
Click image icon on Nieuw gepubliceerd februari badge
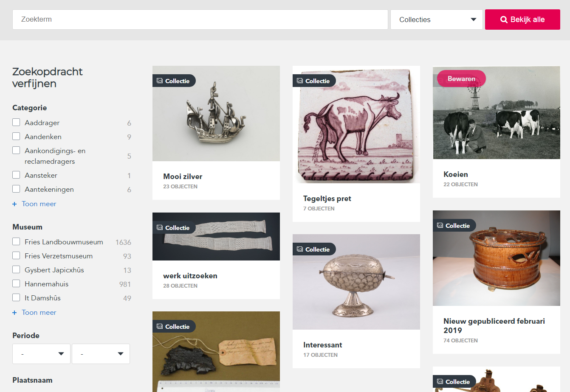(x=440, y=225)
